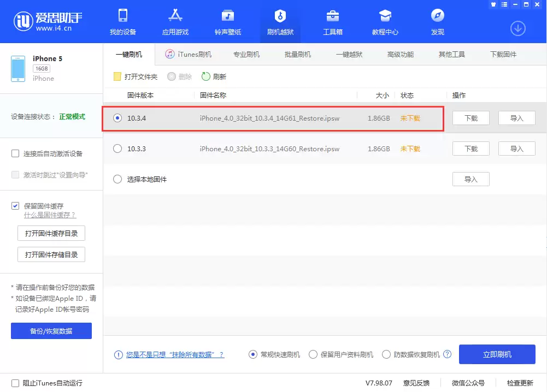The width and height of the screenshot is (547, 392).
Task: Switch to 高级功能 tab
Action: [x=401, y=55]
